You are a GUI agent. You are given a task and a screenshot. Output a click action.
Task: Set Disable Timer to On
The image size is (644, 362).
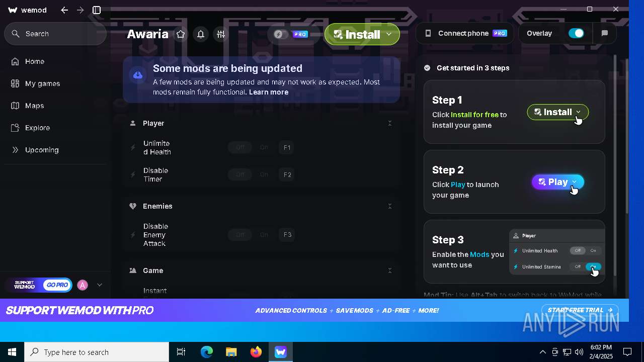click(264, 174)
